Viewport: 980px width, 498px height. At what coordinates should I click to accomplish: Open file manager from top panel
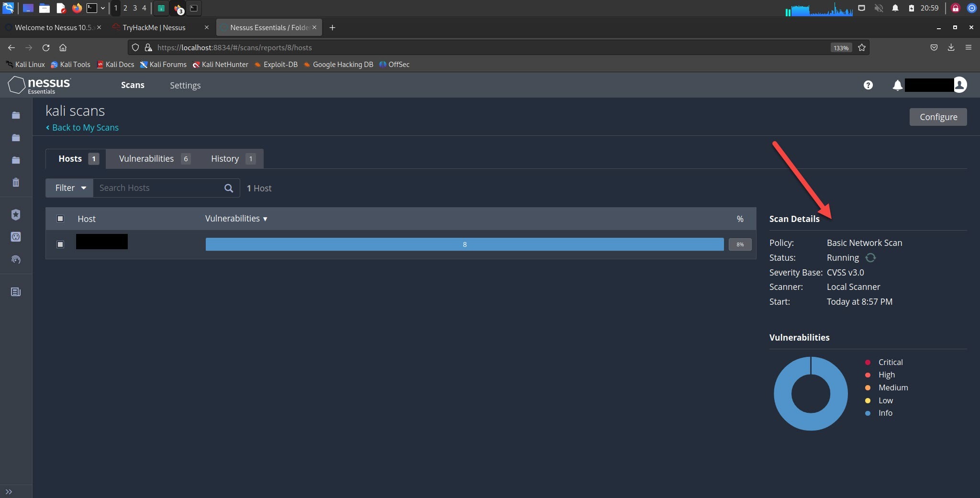45,8
